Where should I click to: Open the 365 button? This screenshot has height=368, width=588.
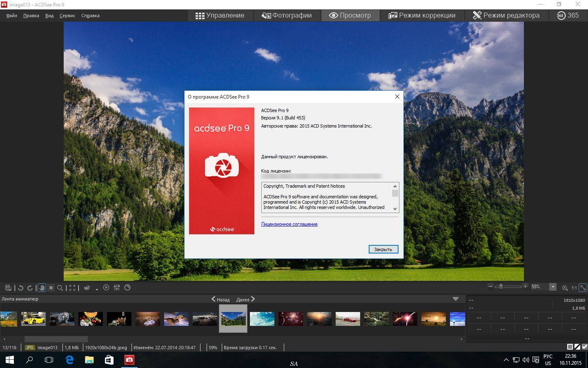[x=568, y=16]
